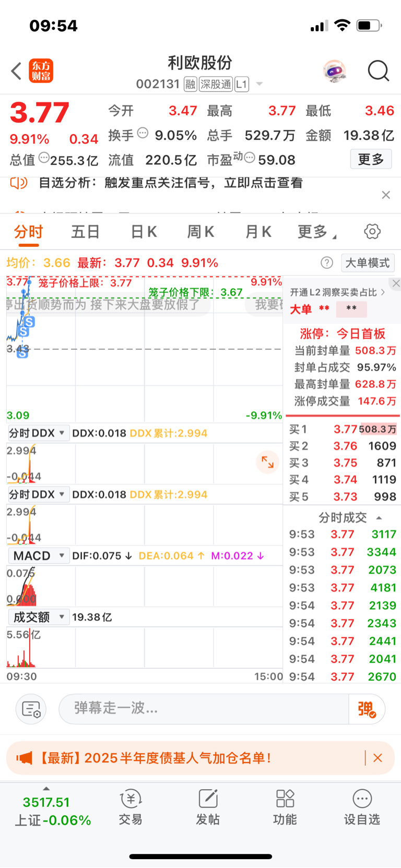The height and width of the screenshot is (868, 401).
Task: Open the MACD indicator dropdown
Action: tap(39, 556)
